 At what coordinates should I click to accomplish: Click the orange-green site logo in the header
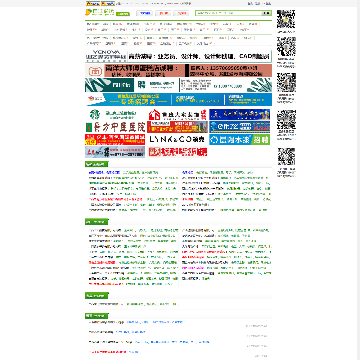[100, 13]
